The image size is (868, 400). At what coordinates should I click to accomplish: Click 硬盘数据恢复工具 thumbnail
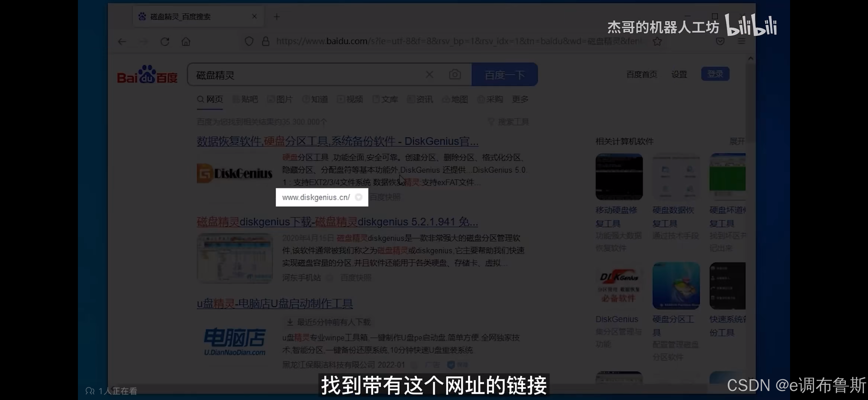click(676, 176)
